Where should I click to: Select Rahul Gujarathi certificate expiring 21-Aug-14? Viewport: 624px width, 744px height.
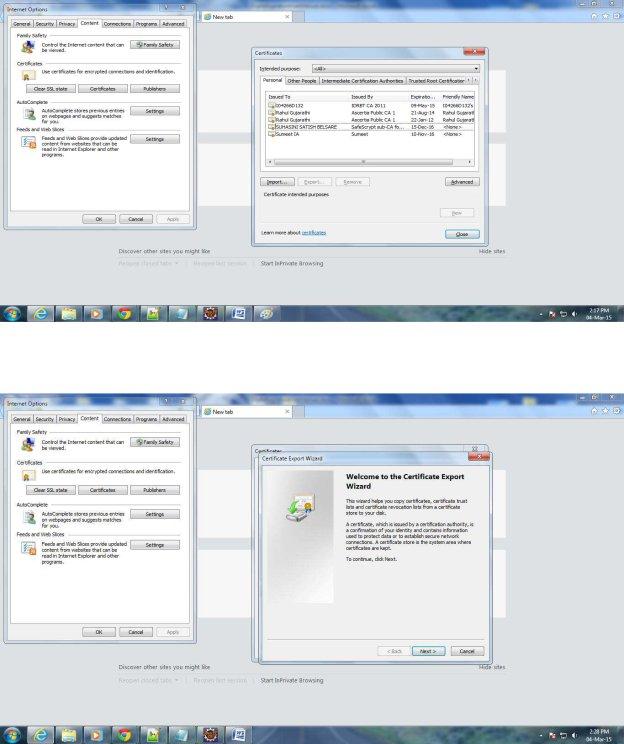click(x=370, y=113)
